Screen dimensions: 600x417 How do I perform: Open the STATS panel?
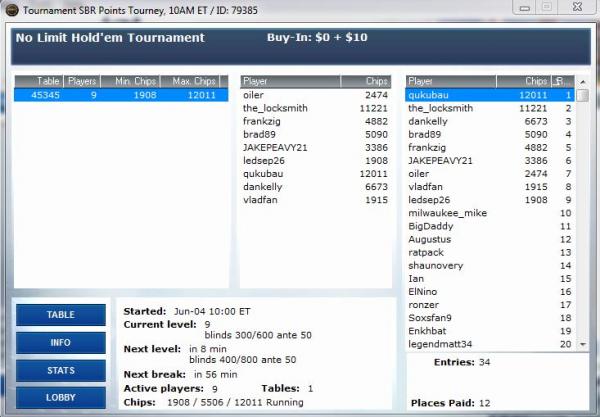(61, 370)
